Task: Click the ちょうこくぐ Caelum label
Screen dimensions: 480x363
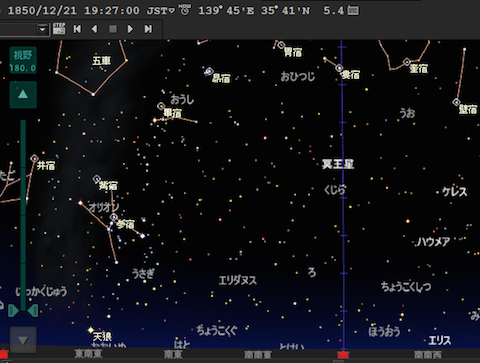Action: tap(217, 330)
